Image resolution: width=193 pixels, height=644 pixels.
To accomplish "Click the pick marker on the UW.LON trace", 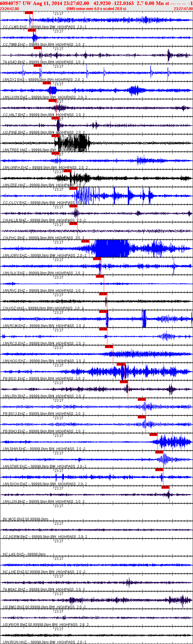I will point(165,487).
